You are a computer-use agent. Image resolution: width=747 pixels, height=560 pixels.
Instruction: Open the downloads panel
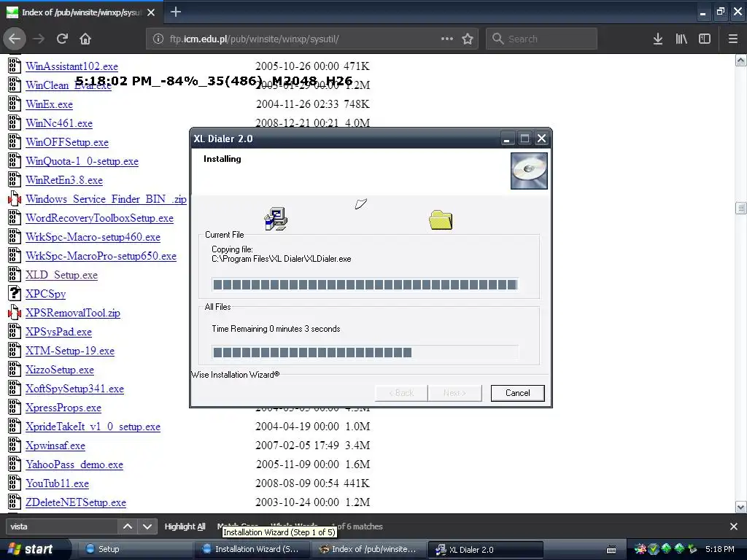[658, 39]
